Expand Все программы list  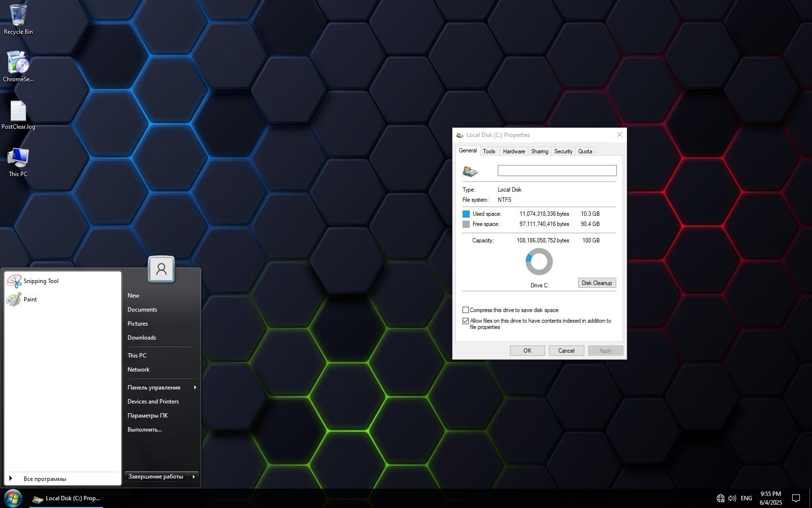[x=44, y=479]
